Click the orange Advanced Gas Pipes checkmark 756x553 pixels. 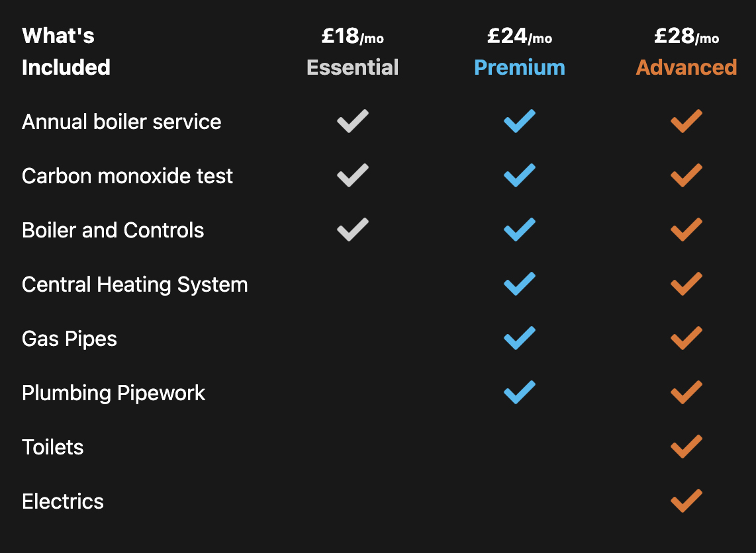coord(686,339)
